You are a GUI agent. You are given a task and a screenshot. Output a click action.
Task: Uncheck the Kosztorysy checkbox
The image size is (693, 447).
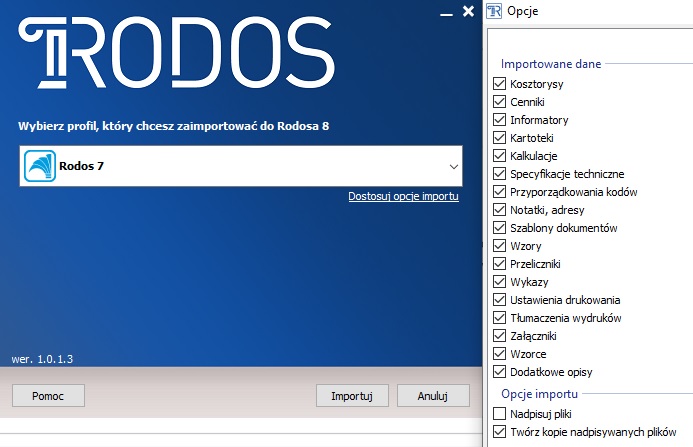pyautogui.click(x=499, y=84)
